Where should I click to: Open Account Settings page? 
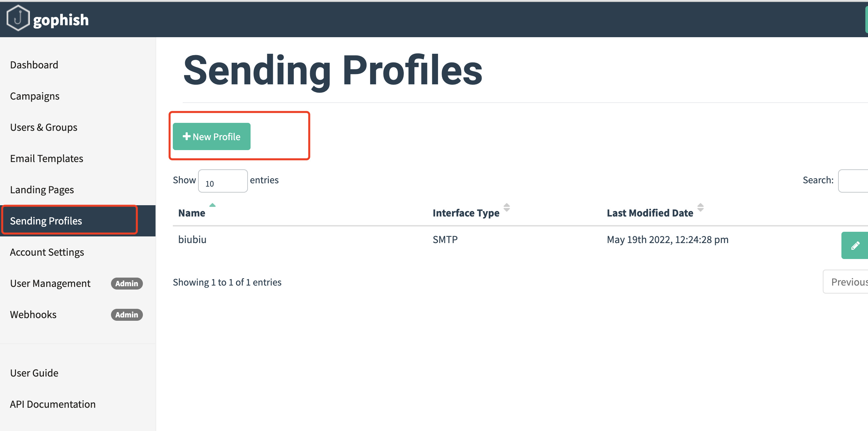[x=47, y=252]
